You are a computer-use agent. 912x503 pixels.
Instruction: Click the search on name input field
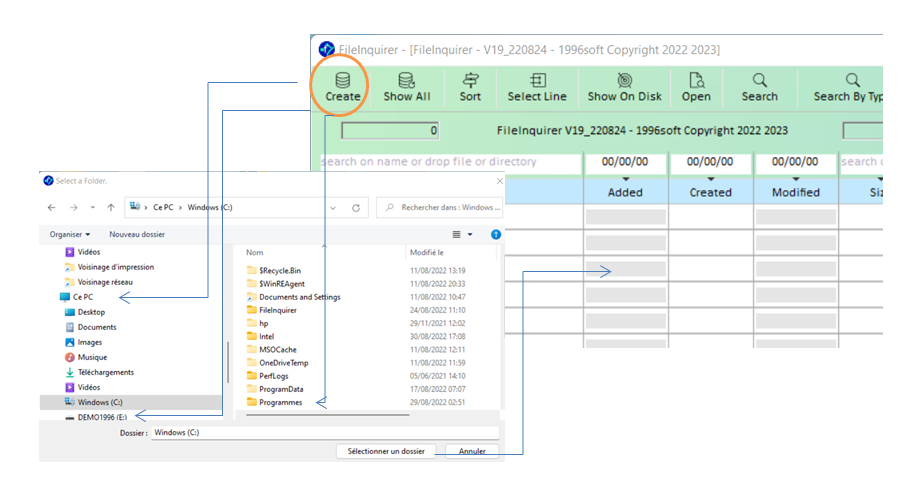451,162
